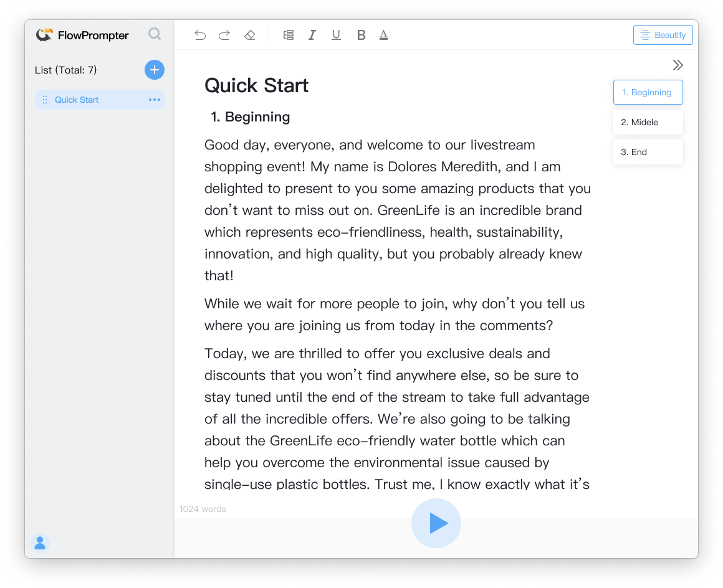The height and width of the screenshot is (588, 723).
Task: Toggle the font color (A) formatting
Action: pyautogui.click(x=383, y=35)
